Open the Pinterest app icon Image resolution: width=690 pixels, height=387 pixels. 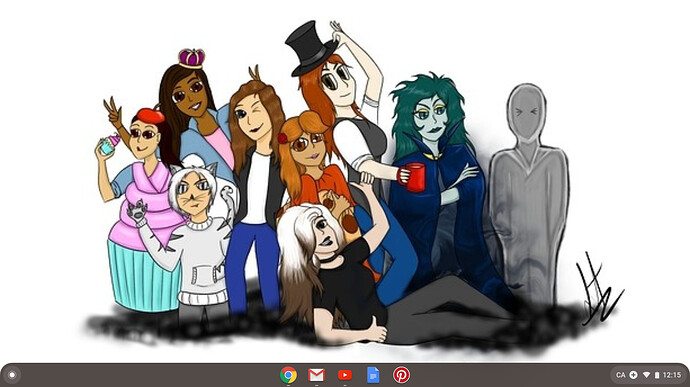(x=401, y=375)
